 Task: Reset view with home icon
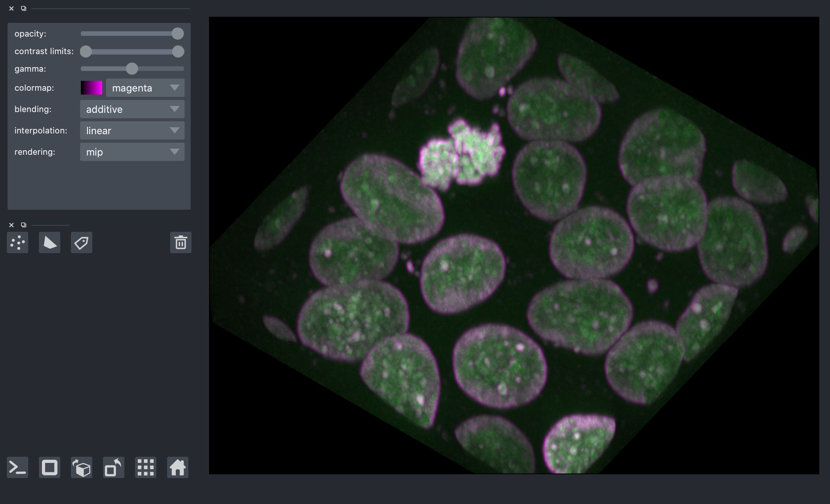178,467
